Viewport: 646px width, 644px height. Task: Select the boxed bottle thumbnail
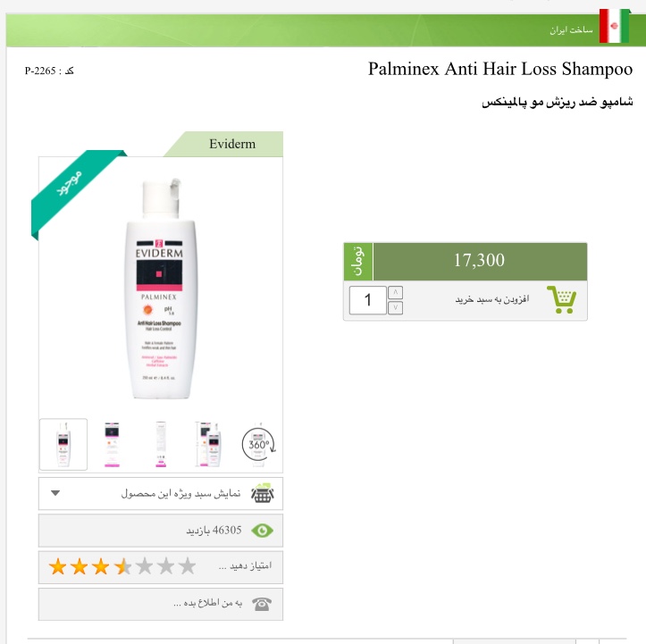(x=209, y=445)
